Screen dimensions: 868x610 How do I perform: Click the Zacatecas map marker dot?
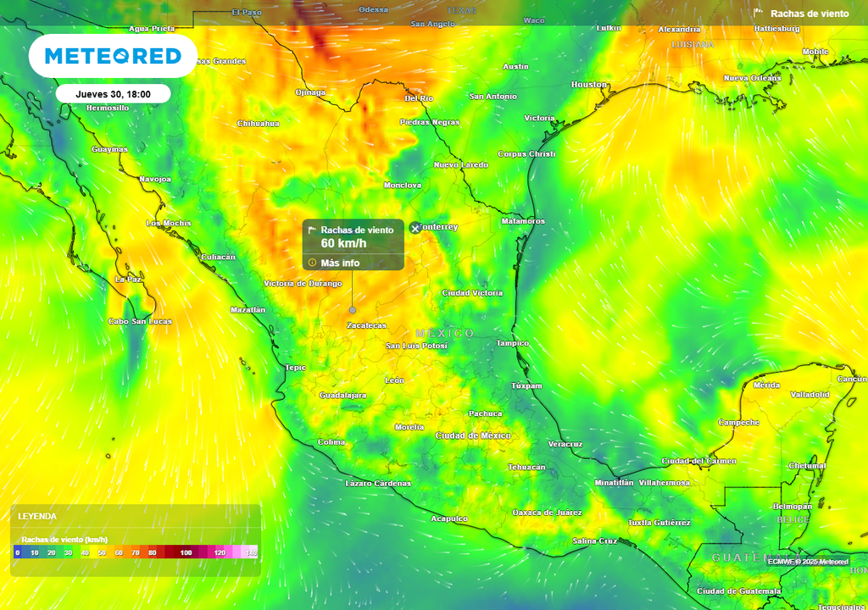[352, 311]
